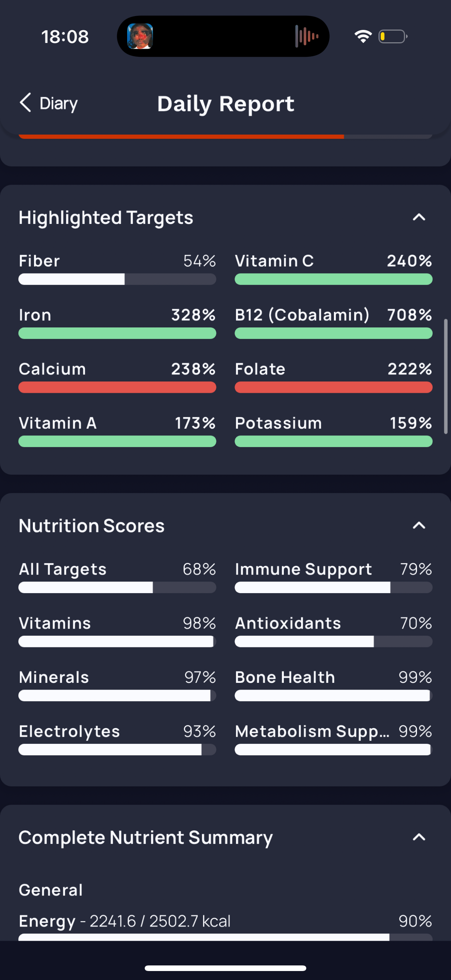Image resolution: width=451 pixels, height=980 pixels.
Task: Go back to Diary
Action: 48,103
